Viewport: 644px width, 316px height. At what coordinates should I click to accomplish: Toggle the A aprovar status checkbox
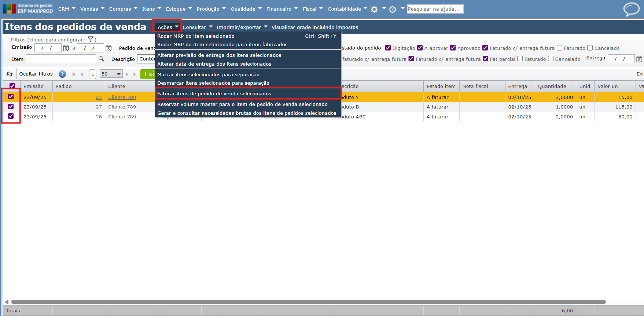pyautogui.click(x=420, y=48)
